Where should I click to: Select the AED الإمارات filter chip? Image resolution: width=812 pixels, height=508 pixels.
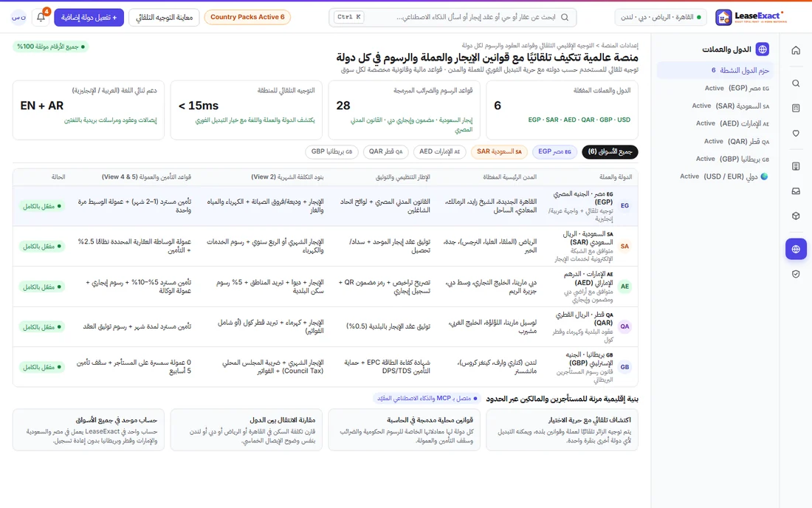[439, 151]
